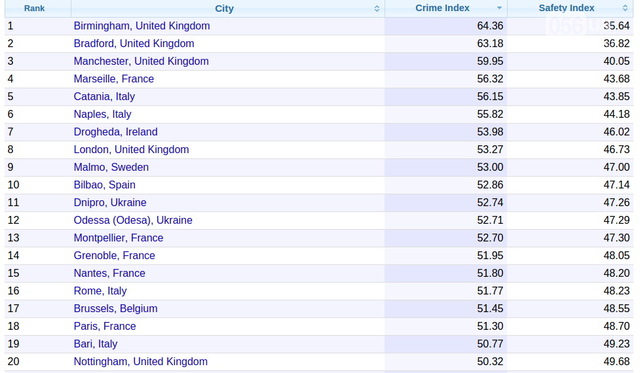Select Birmingham's crime index cell 64.36
Screen dimensions: 640x373
click(x=490, y=26)
